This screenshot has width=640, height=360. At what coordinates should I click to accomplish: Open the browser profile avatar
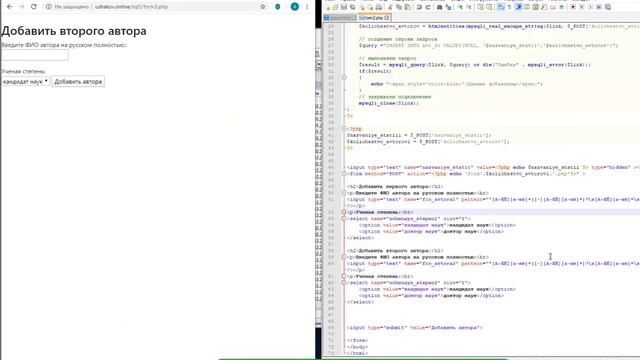294,7
